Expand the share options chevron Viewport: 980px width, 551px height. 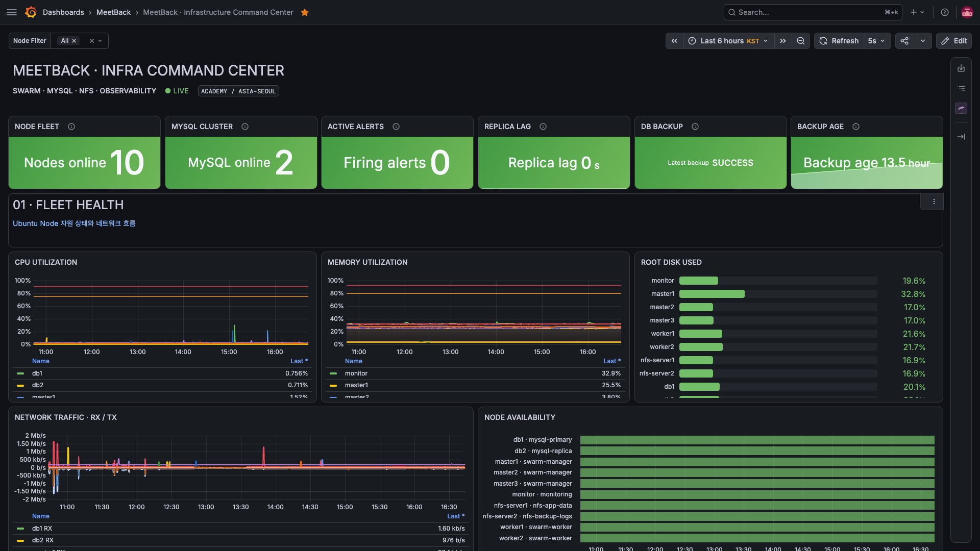coord(923,41)
